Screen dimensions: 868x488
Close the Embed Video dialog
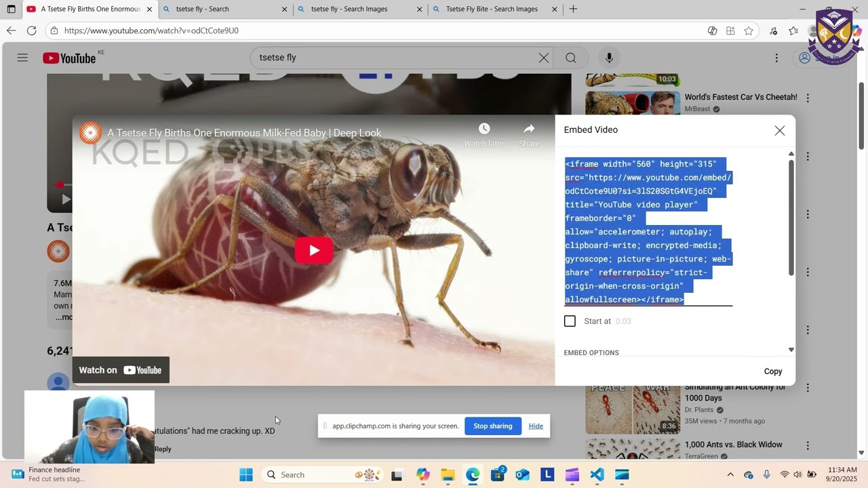coord(780,131)
